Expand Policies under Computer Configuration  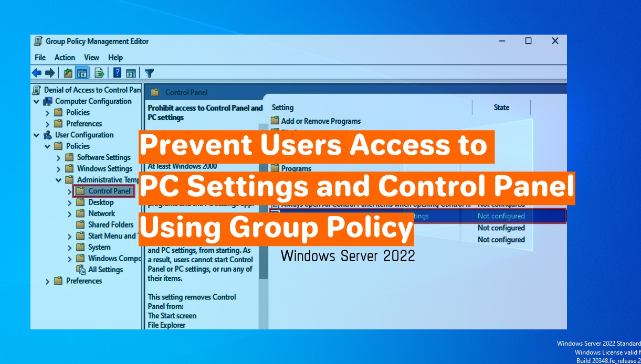[47, 113]
